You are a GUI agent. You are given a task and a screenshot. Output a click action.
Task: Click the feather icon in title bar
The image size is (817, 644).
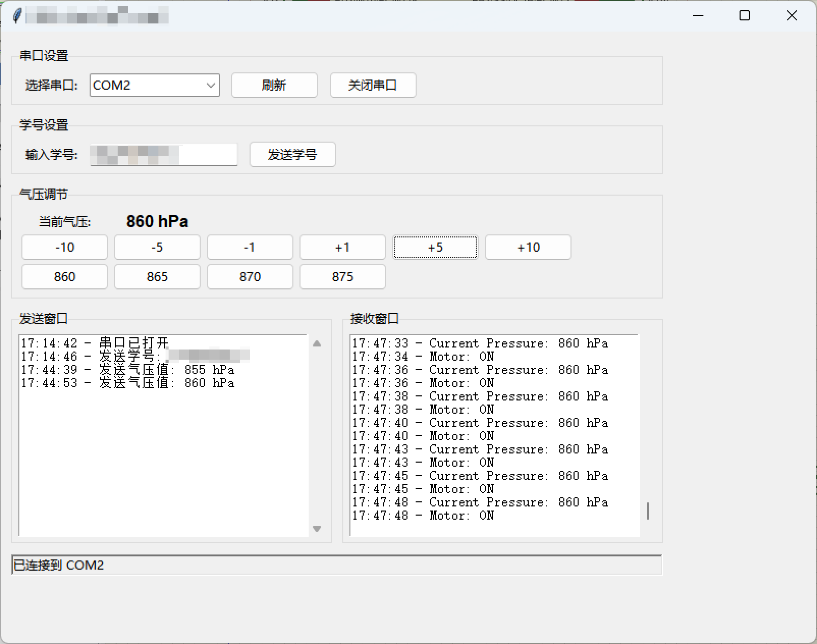(x=17, y=16)
